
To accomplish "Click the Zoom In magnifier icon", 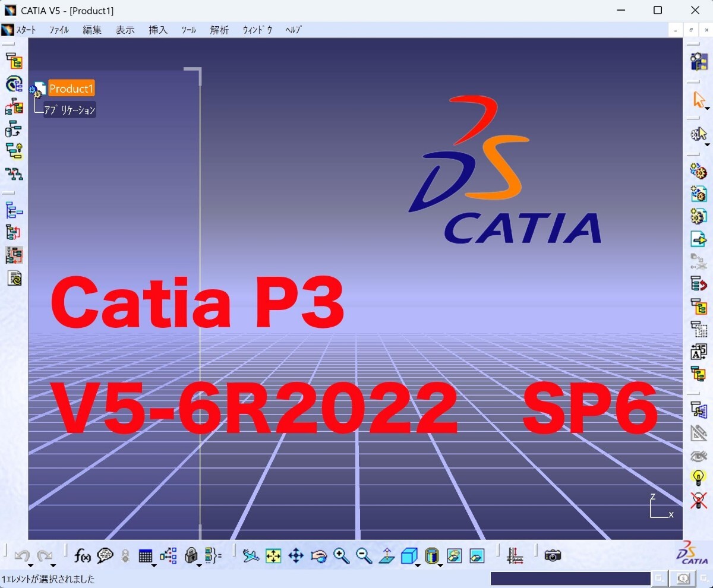I will coord(341,557).
